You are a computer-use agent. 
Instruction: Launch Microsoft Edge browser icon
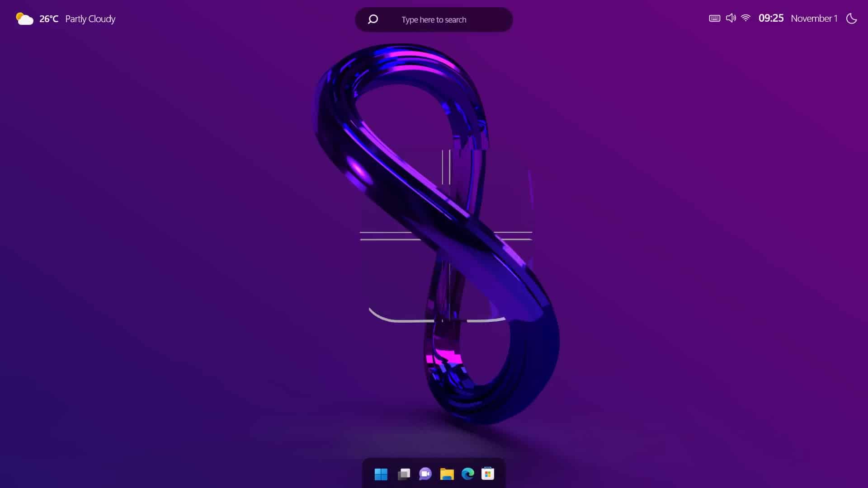coord(468,474)
